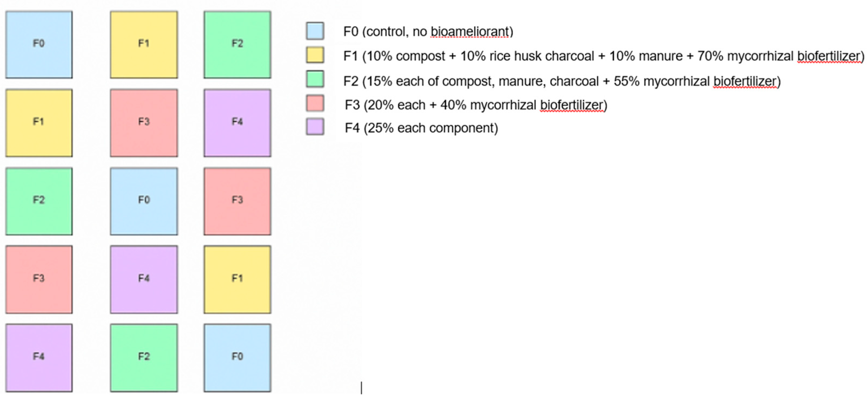868x397 pixels.
Task: Click the "F4 (25% each component)" legend text
Action: pos(421,128)
